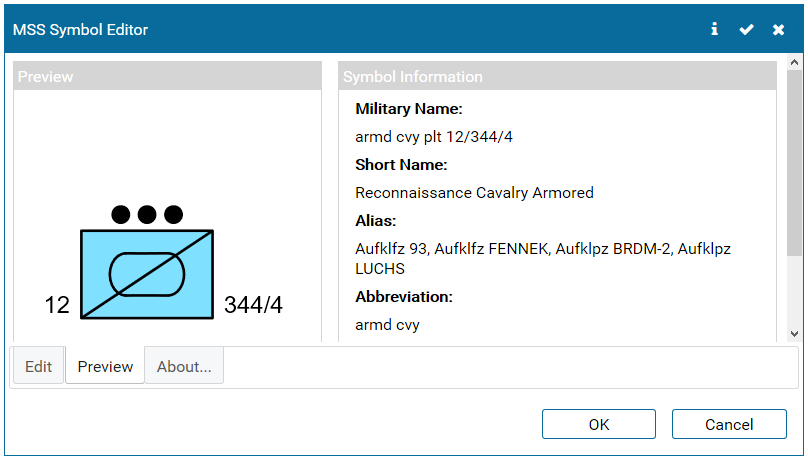The width and height of the screenshot is (808, 462).
Task: Click the Preview panel header
Action: tap(167, 76)
